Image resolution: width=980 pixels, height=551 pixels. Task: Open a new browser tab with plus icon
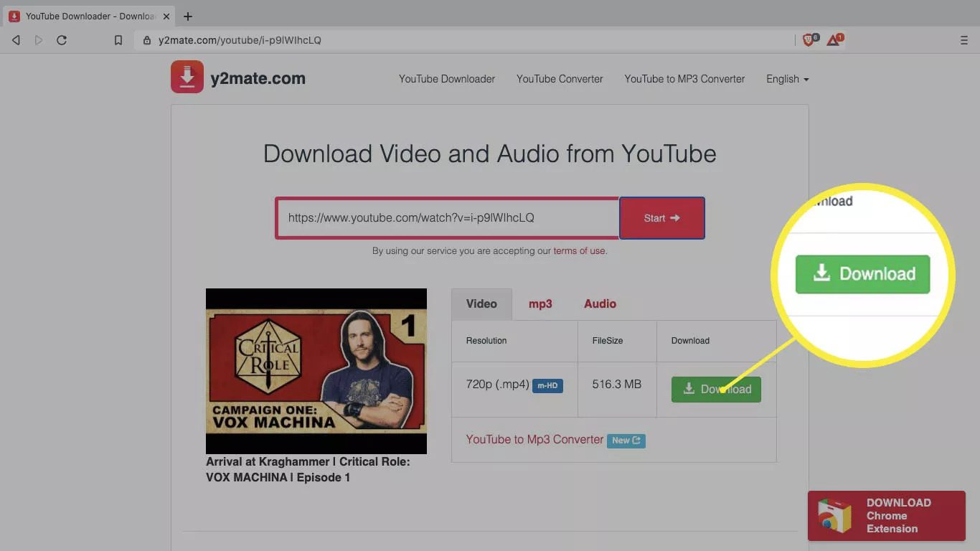click(188, 16)
